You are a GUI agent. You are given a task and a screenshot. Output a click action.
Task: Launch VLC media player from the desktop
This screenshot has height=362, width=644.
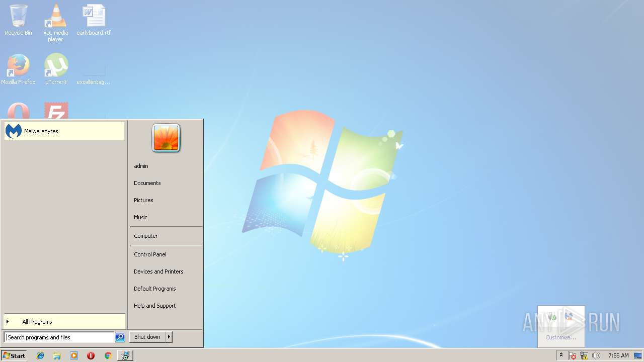(x=55, y=23)
